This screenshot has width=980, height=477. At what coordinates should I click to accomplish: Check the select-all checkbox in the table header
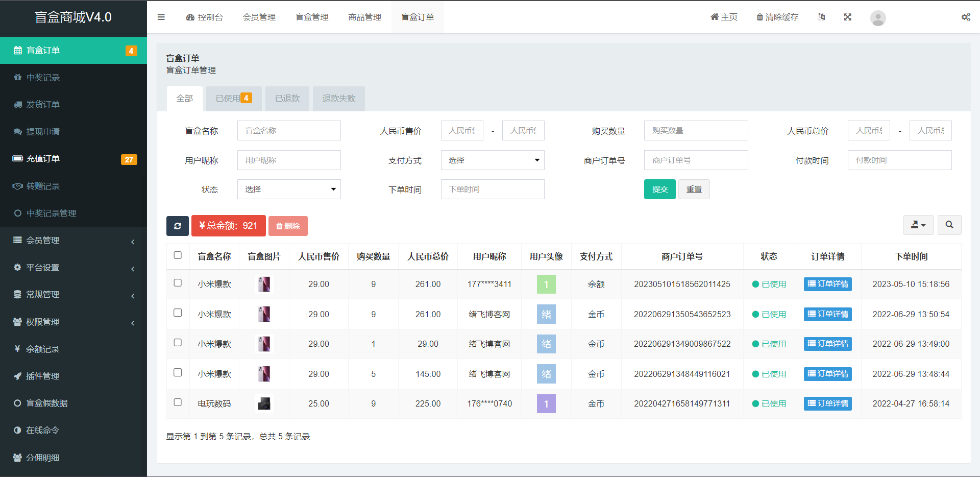(x=178, y=255)
